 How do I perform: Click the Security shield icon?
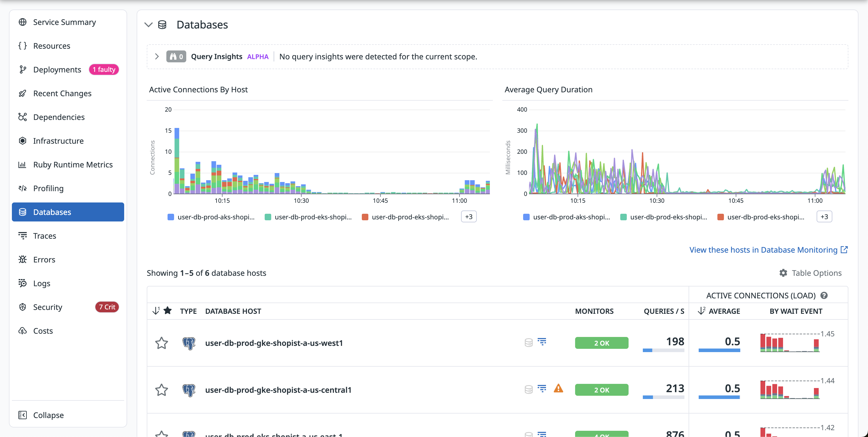pos(22,307)
